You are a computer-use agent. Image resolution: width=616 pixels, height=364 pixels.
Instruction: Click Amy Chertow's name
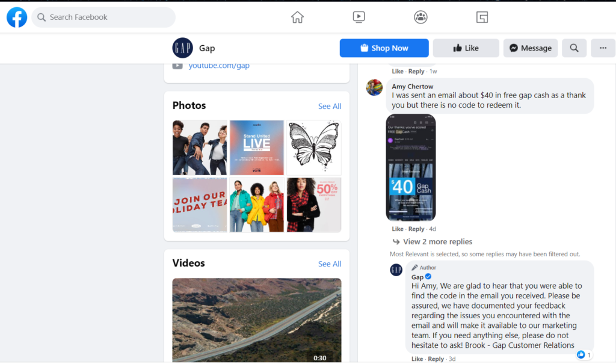[412, 87]
